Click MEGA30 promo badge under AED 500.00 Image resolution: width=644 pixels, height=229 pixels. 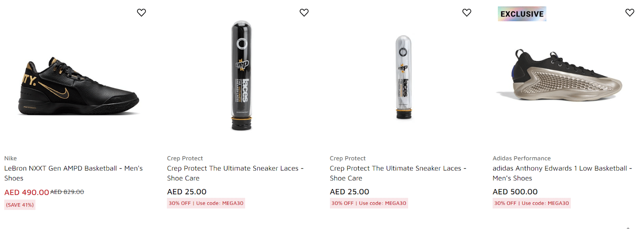click(531, 203)
